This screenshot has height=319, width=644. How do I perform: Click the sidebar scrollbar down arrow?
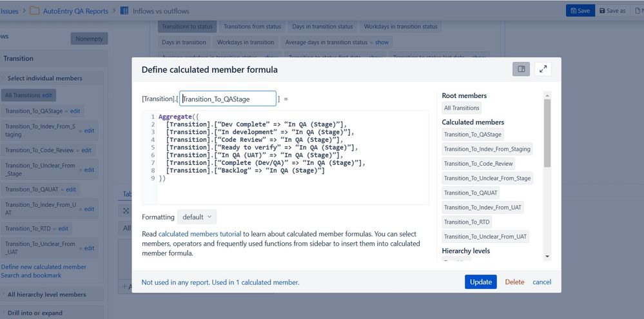547,256
